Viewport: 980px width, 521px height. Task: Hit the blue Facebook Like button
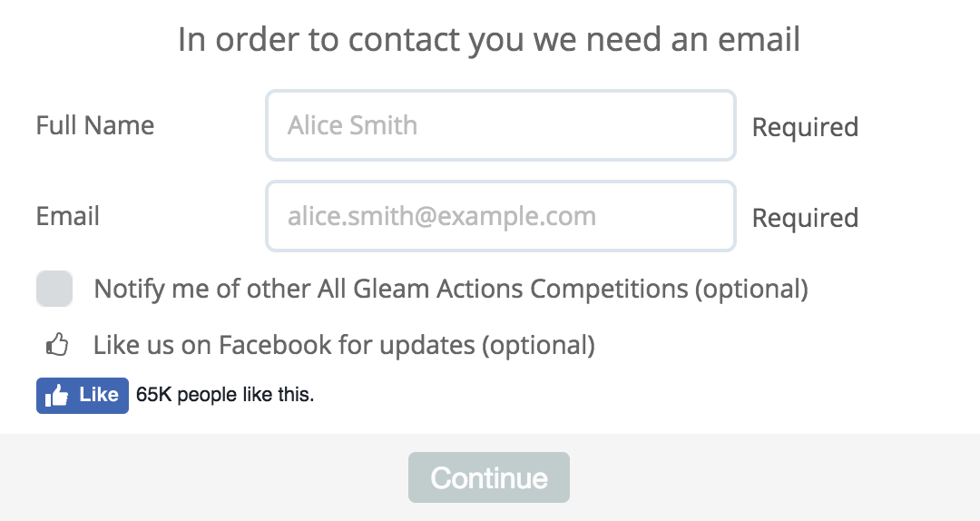(x=83, y=396)
